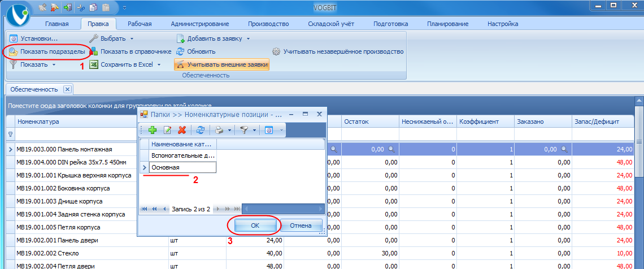Open the 'Выбрать' dropdown arrow
The width and height of the screenshot is (644, 269).
click(132, 39)
